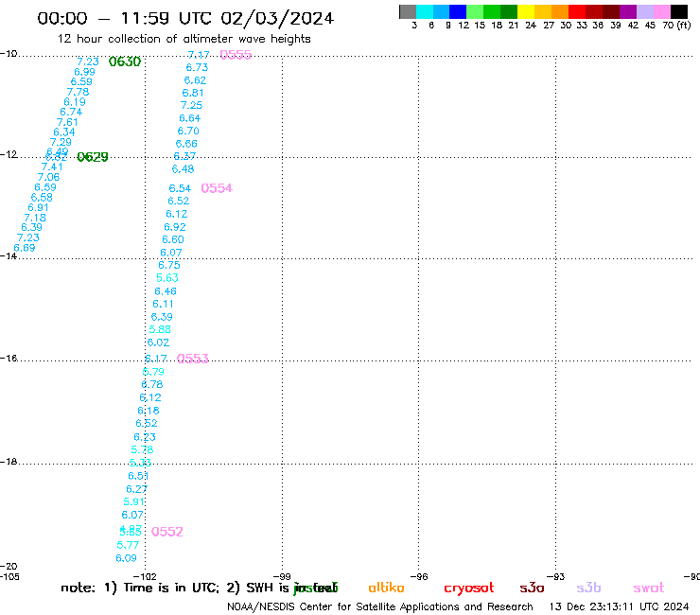Viewport: 700px width, 615px height.
Task: Click the wave height value 6.92
Action: click(175, 227)
